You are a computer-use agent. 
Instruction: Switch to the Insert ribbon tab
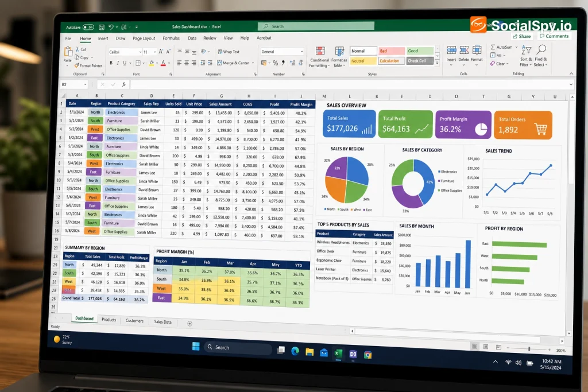(x=103, y=38)
